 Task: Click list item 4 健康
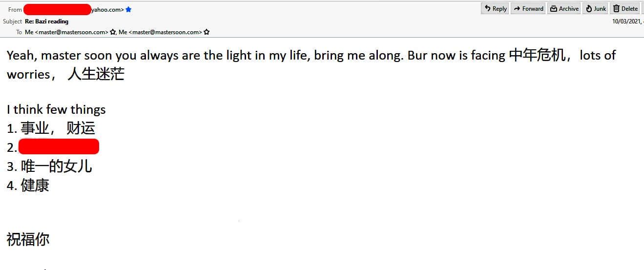(x=28, y=186)
